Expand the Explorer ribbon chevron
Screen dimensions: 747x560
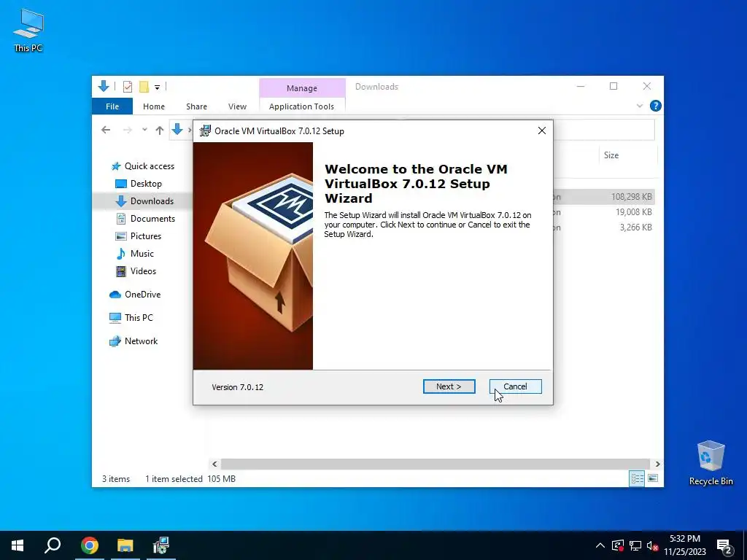coord(640,106)
